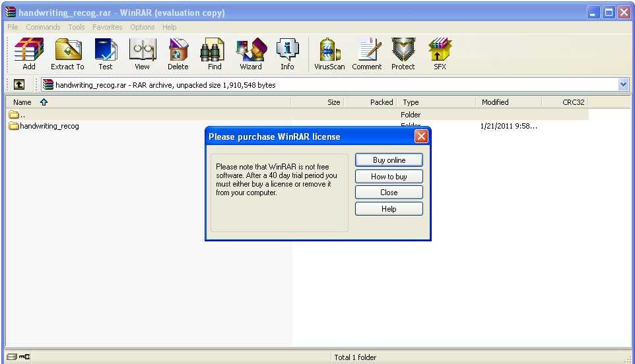Open the Favorites menu
The image size is (635, 364).
click(x=108, y=27)
